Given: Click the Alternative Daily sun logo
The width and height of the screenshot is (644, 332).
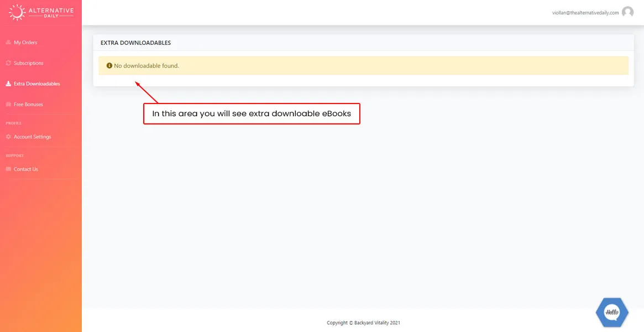Looking at the screenshot, I should tap(18, 12).
